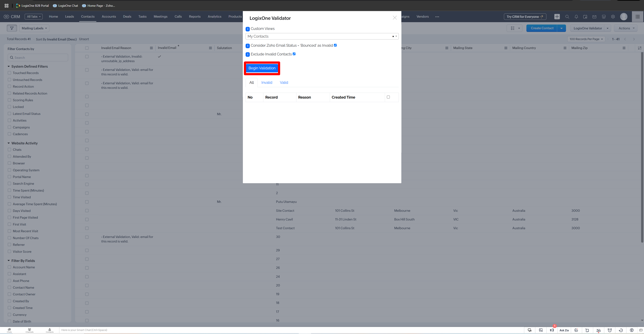
Task: Click the Begin Validation button
Action: click(262, 68)
